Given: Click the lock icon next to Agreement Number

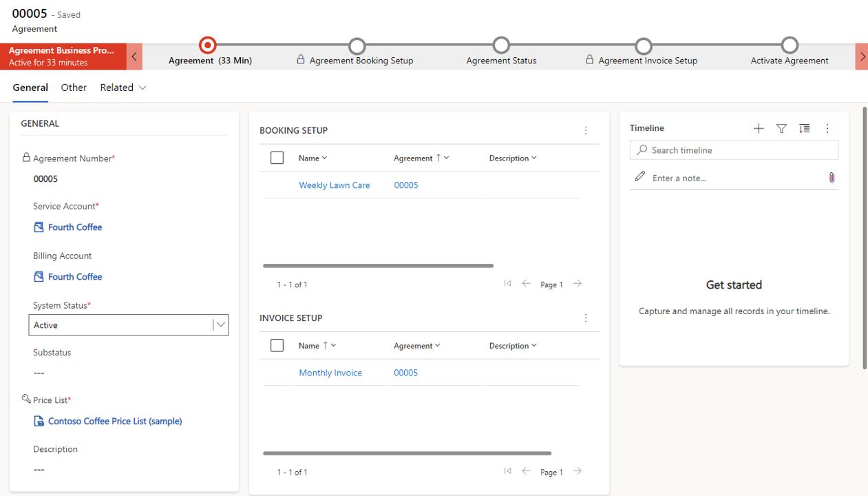Looking at the screenshot, I should click(x=26, y=158).
